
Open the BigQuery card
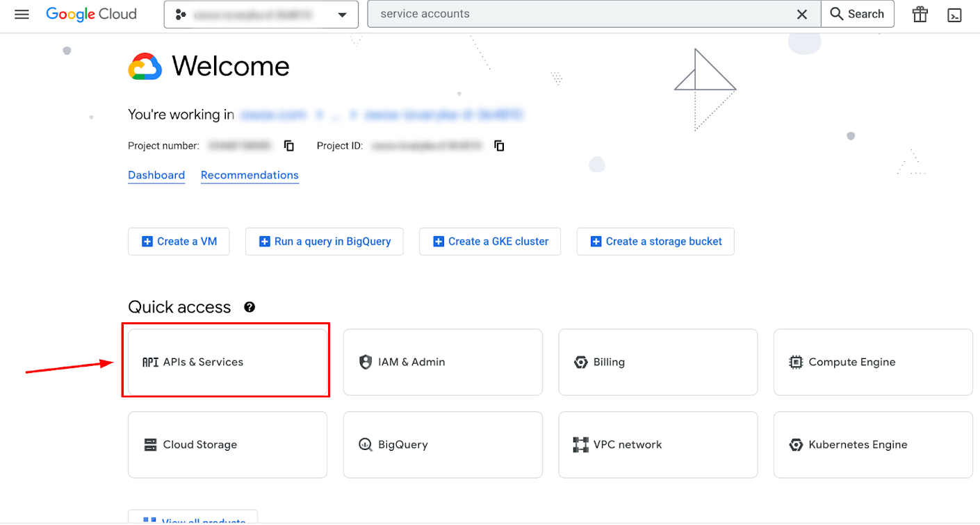pyautogui.click(x=443, y=444)
